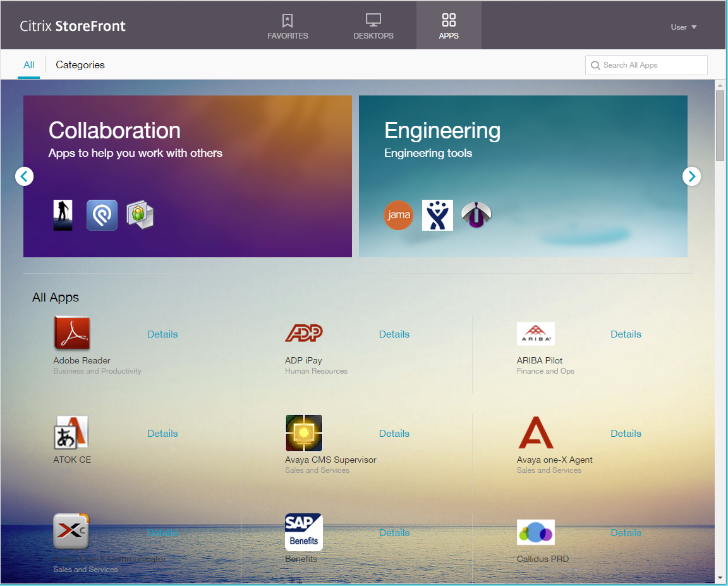Expand the User account dropdown
The height and width of the screenshot is (586, 728).
(683, 27)
